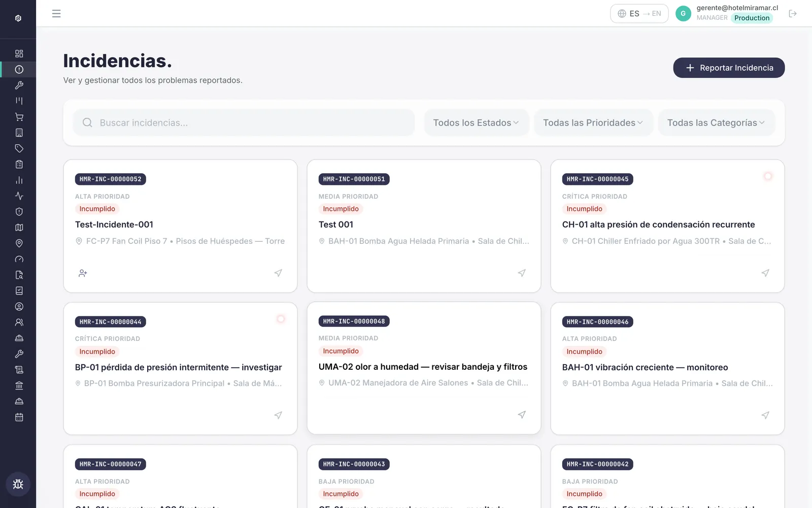Click the HMR-INC-00000052 ID badge
This screenshot has width=812, height=508.
coord(111,179)
